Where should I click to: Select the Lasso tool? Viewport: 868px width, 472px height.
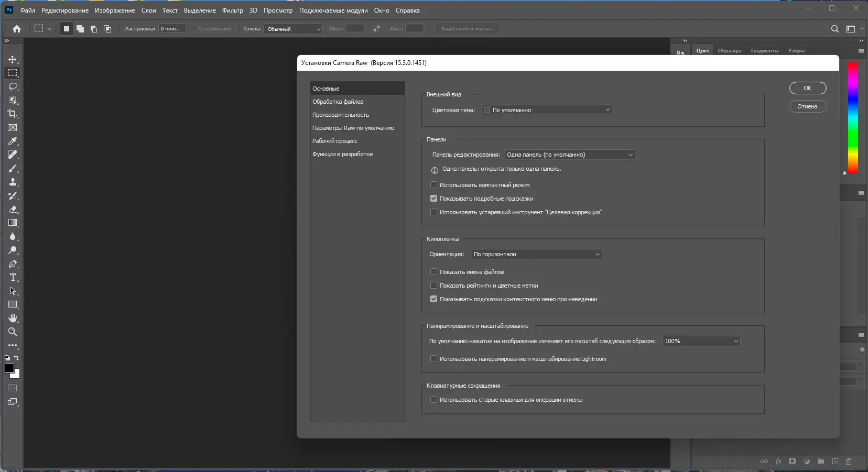coord(13,86)
